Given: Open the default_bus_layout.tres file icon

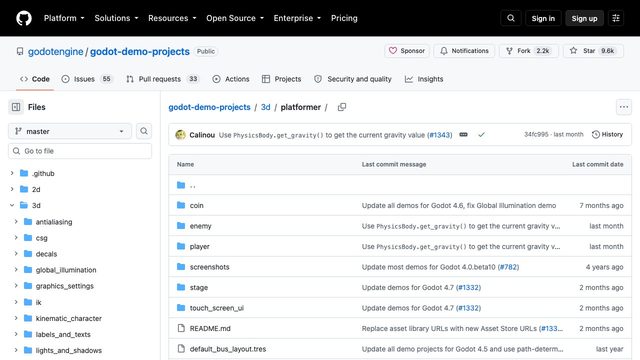Looking at the screenshot, I should [x=181, y=349].
